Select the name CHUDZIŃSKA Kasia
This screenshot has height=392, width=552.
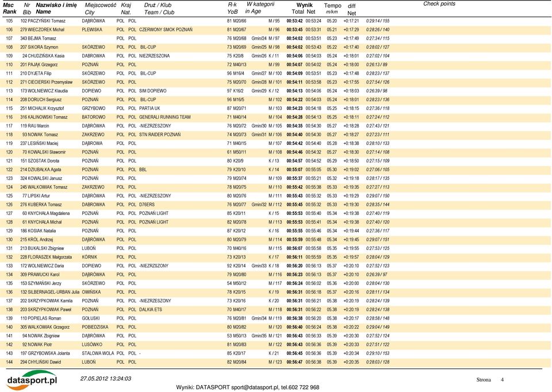click(46, 56)
